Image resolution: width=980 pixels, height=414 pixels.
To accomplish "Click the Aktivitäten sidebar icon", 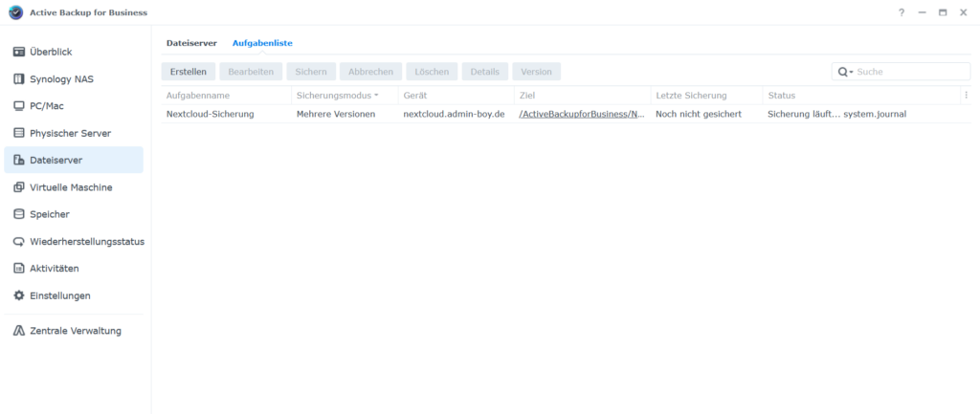I will point(19,269).
